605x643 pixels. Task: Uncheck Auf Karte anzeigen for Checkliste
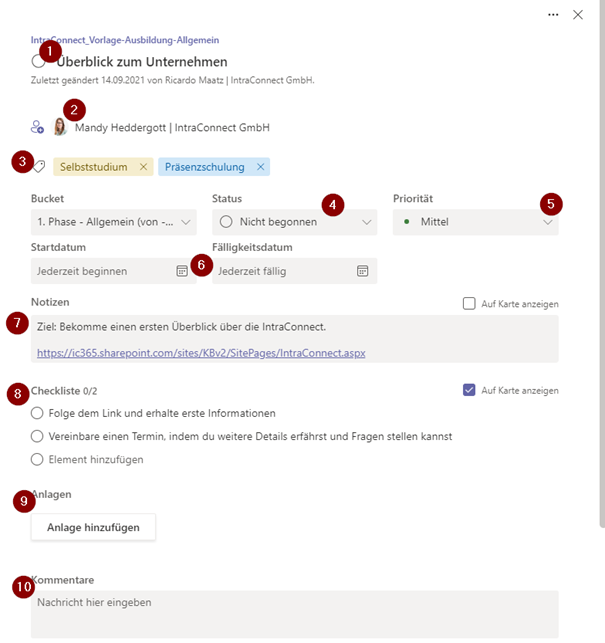pyautogui.click(x=469, y=390)
